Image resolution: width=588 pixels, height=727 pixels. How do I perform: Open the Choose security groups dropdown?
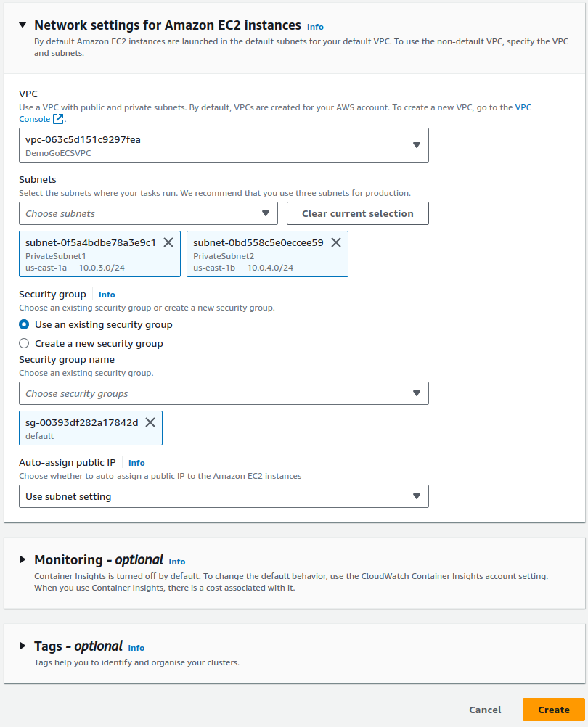coord(224,393)
